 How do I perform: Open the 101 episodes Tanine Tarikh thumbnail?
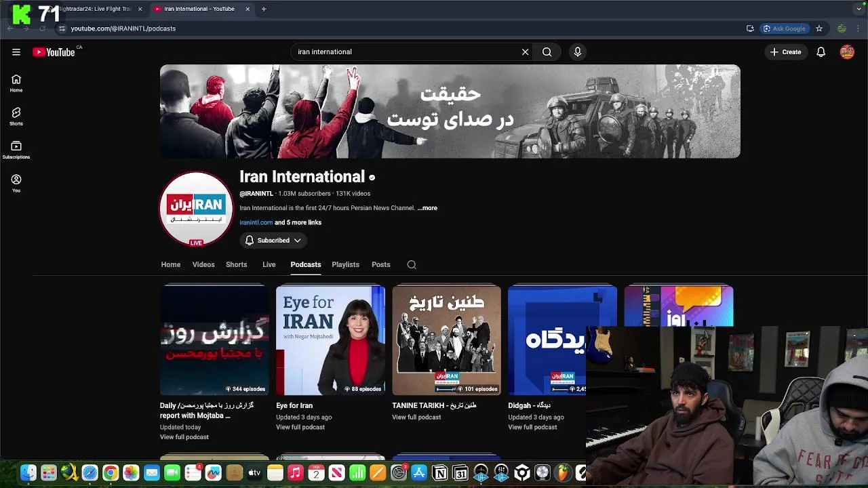[x=446, y=340]
